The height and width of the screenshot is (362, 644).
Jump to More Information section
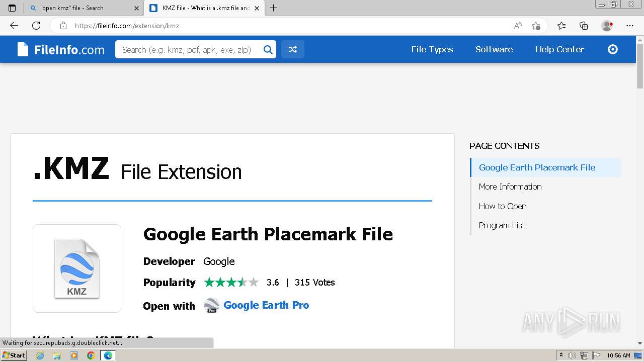tap(510, 187)
